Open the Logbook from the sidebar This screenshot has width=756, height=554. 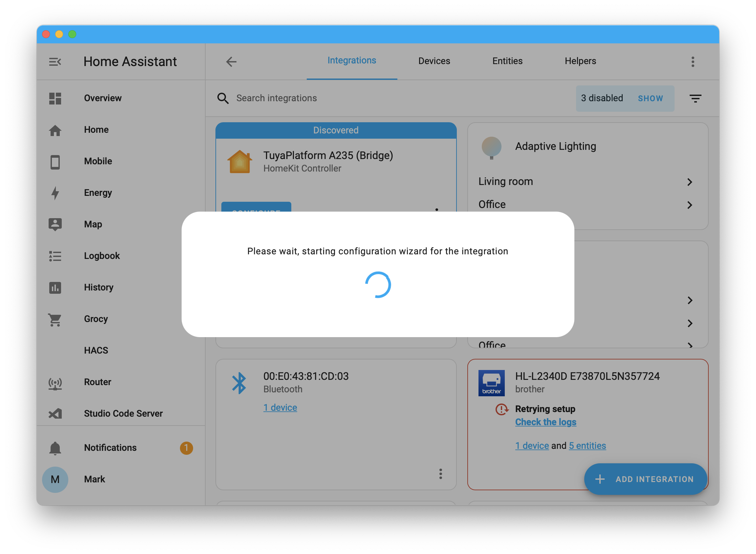102,256
